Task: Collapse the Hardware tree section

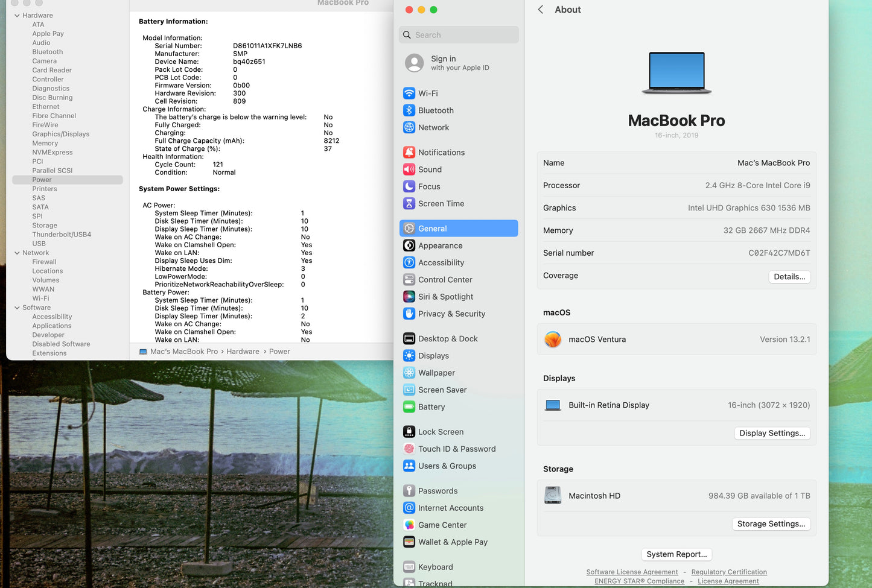Action: tap(17, 15)
